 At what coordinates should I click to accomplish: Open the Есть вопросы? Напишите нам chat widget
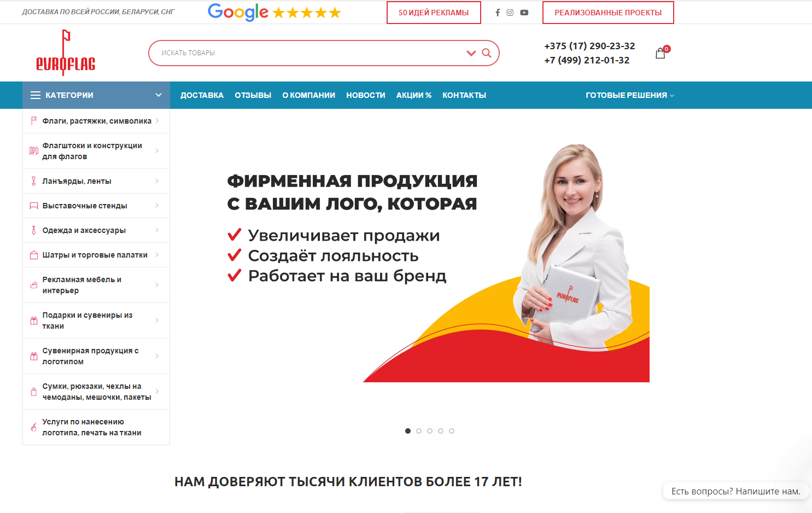coord(736,491)
